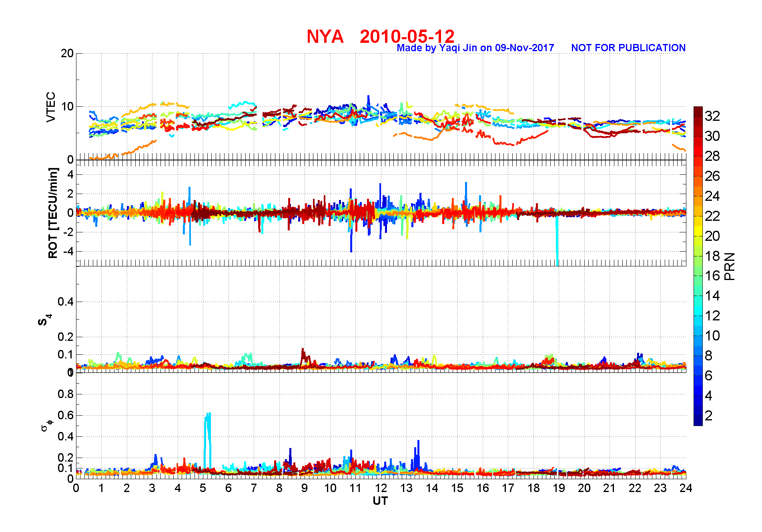Screen dimensions: 762x532
Task: Click the VTEC y-axis label
Action: 51,107
